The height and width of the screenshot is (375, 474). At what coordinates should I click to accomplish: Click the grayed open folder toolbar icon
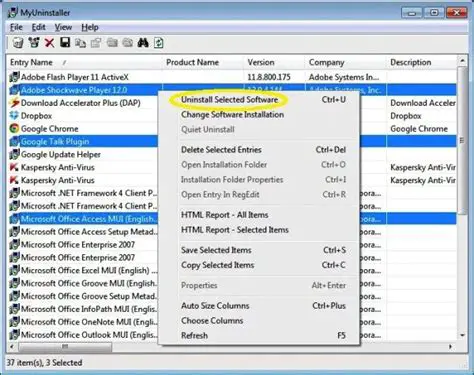pyautogui.click(x=112, y=43)
